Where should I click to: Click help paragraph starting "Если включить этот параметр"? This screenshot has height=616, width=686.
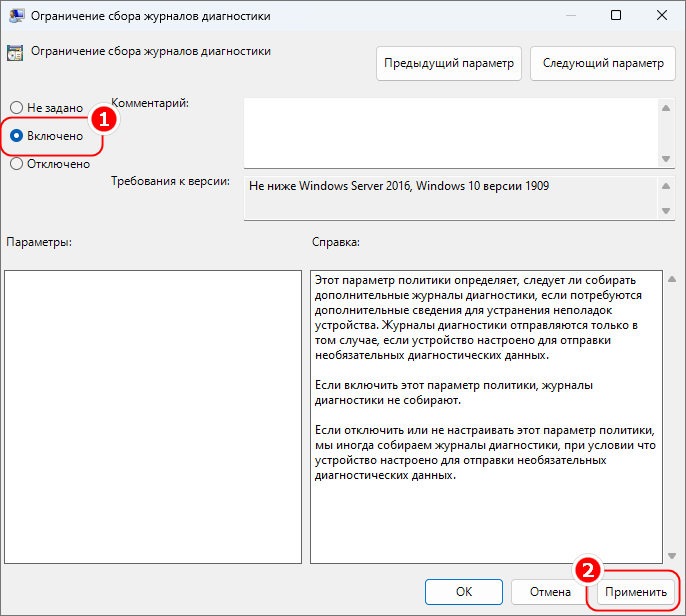pos(454,392)
